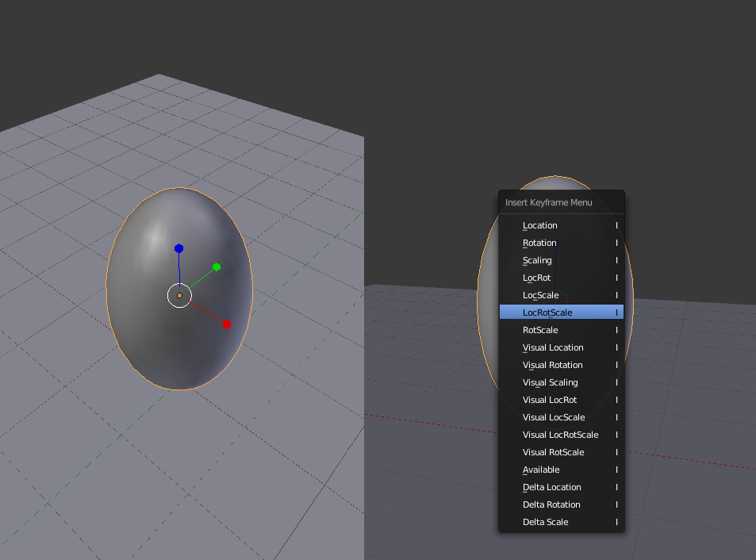Pick the Available keying set
Screen dimensions: 756x560
[541, 470]
